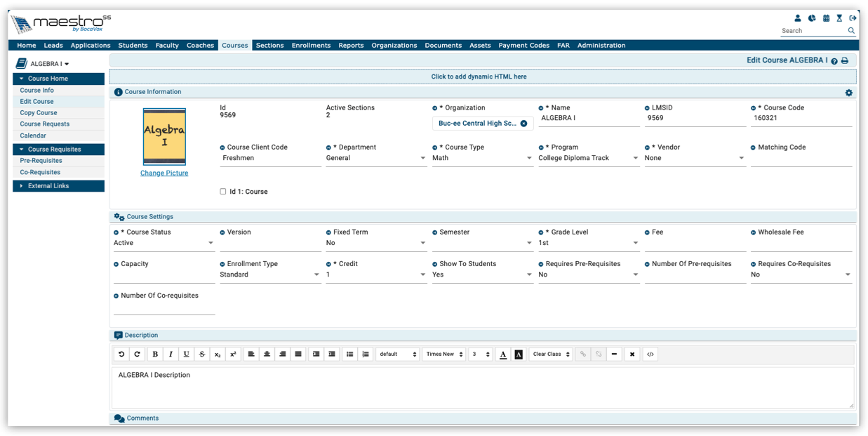This screenshot has width=868, height=436.
Task: Click the bold formatting button in editor
Action: click(155, 355)
